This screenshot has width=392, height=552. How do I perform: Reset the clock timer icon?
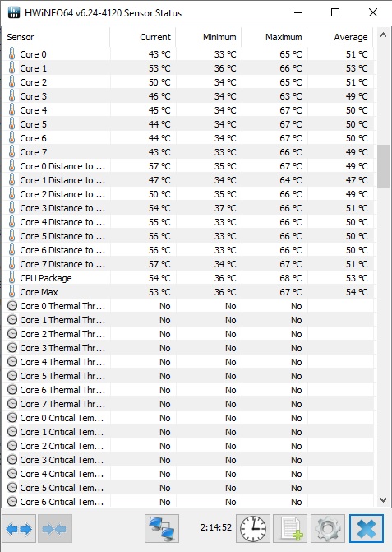click(x=253, y=528)
